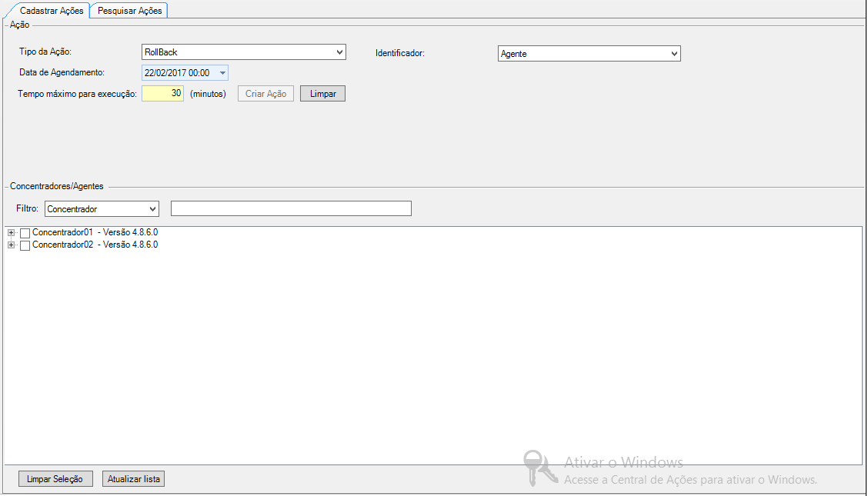
Task: Check the Concentrador01 checkbox
Action: pyautogui.click(x=25, y=233)
